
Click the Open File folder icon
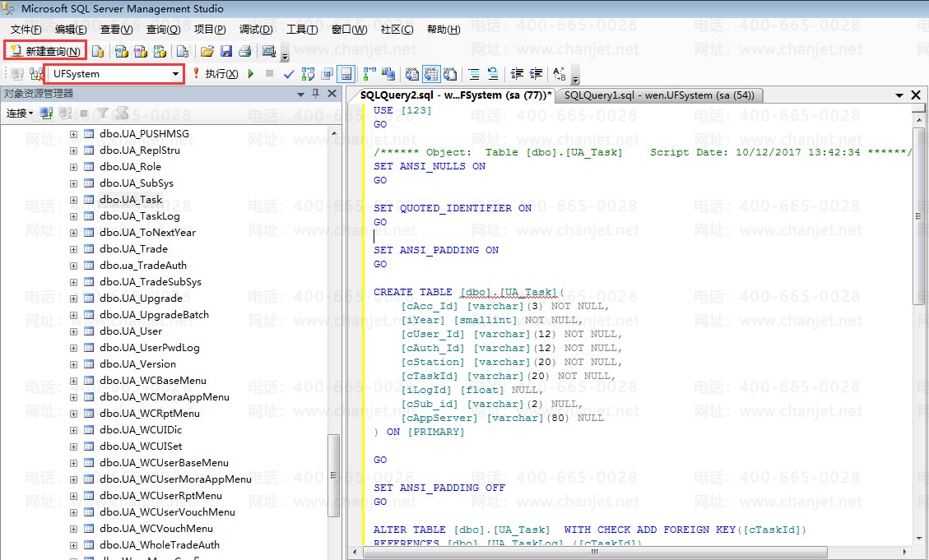point(207,52)
